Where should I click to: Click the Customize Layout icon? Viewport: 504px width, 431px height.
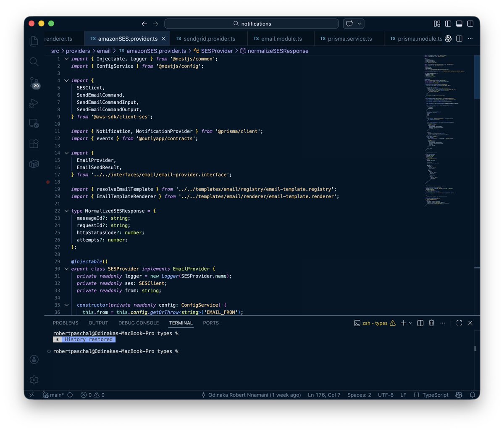(437, 24)
